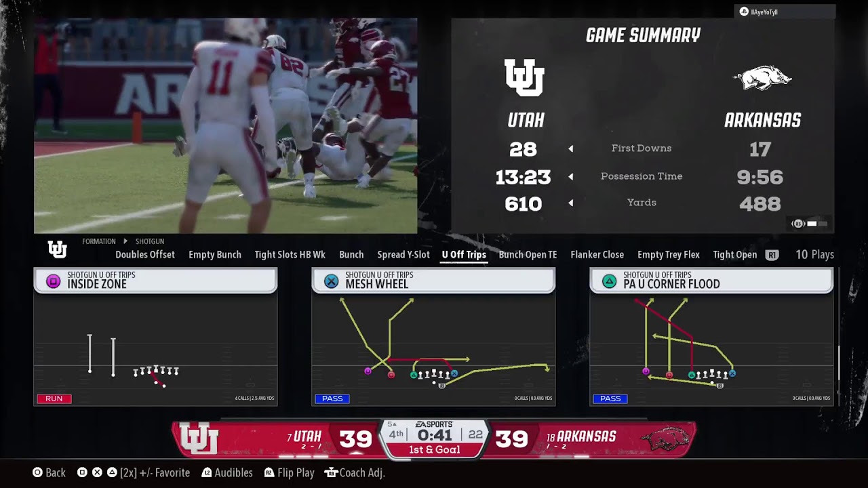Select the Doubles Offset formation
Viewport: 868px width, 488px height.
(x=145, y=255)
